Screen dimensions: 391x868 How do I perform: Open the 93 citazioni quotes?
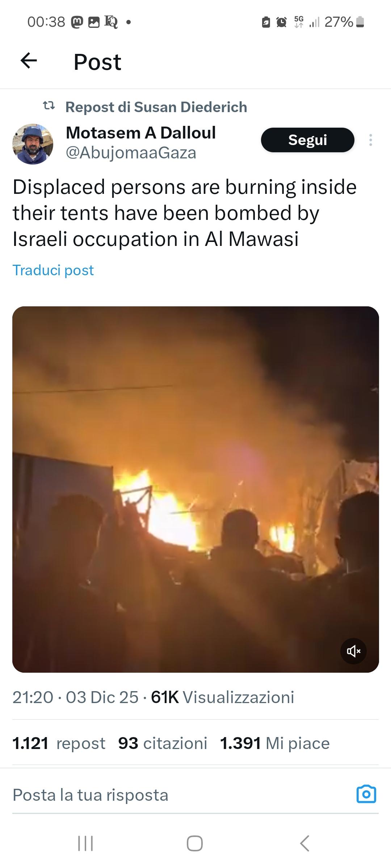(x=163, y=743)
